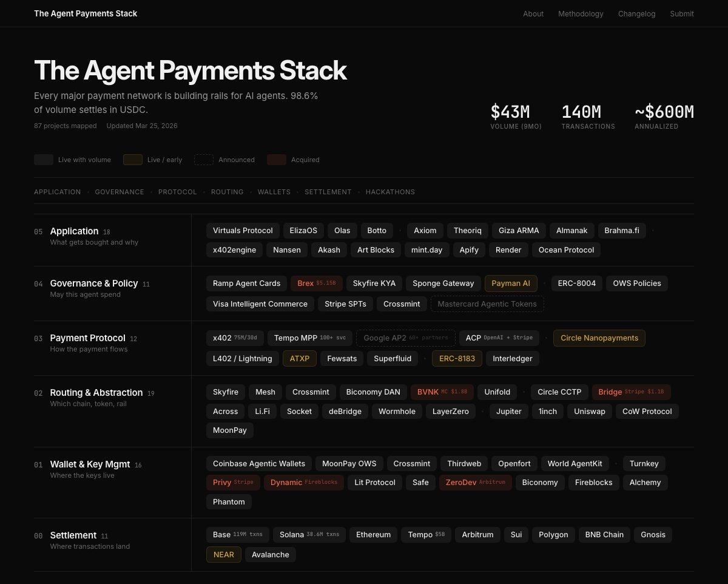This screenshot has width=728, height=584.
Task: Select the Payman AI chip
Action: pyautogui.click(x=511, y=284)
